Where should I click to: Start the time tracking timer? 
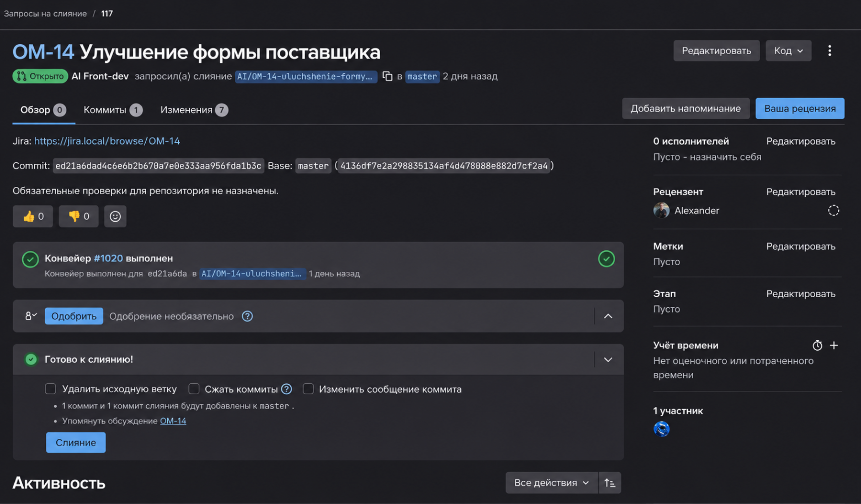[817, 345]
